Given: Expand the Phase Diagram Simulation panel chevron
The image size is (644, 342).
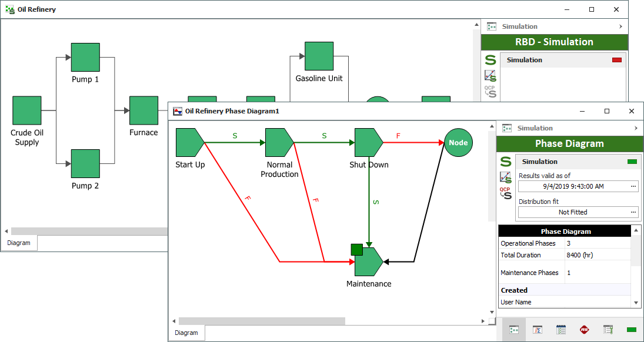Looking at the screenshot, I should [636, 128].
